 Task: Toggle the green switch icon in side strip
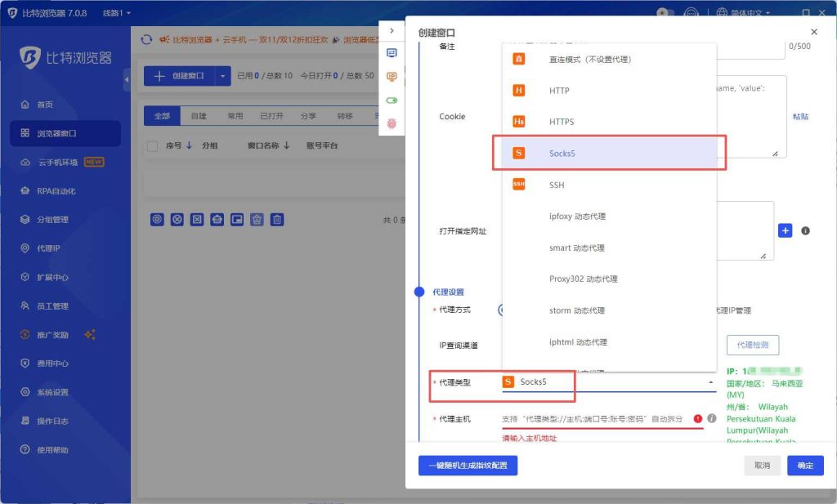(x=392, y=100)
